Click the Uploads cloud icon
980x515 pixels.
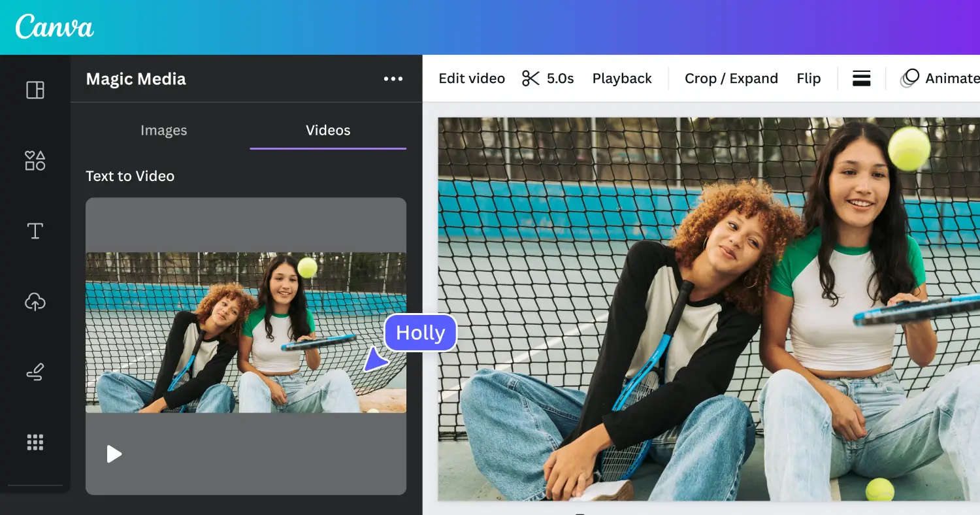pyautogui.click(x=35, y=301)
